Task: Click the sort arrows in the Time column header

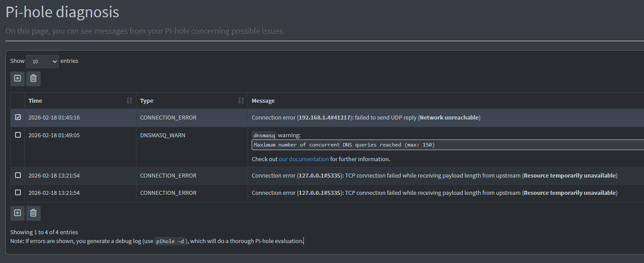Action: (x=129, y=101)
